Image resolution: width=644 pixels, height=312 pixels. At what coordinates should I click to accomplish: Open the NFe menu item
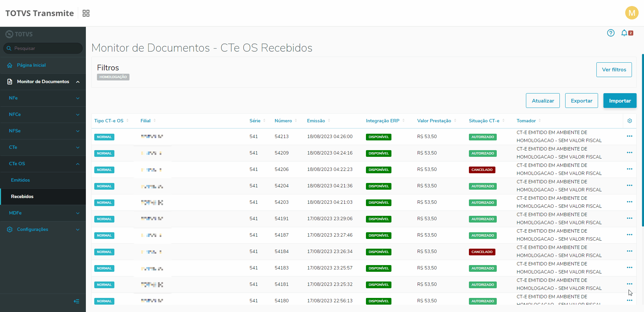click(43, 98)
